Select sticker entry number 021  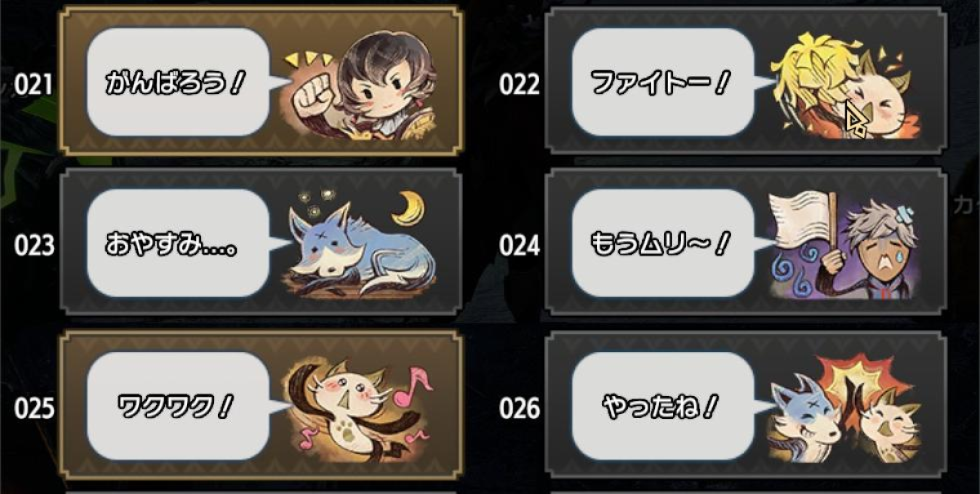coord(261,80)
